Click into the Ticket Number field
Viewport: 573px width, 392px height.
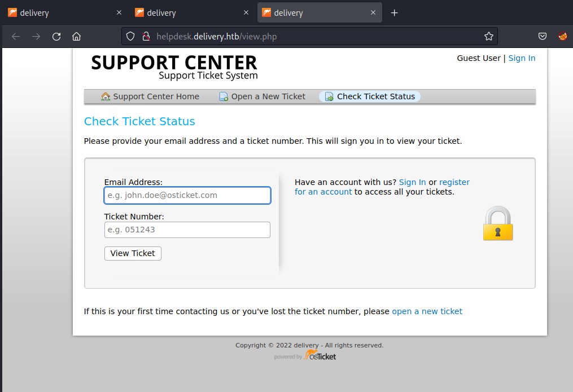(x=187, y=230)
